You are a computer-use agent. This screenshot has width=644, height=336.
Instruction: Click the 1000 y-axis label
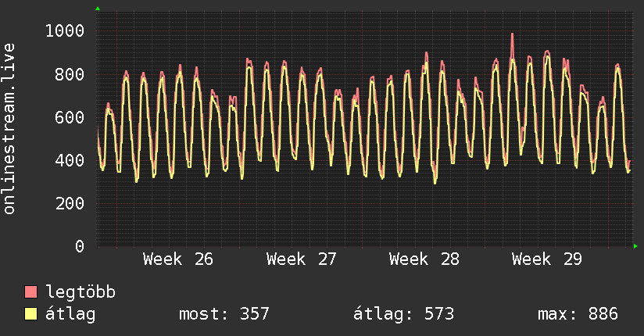(65, 31)
